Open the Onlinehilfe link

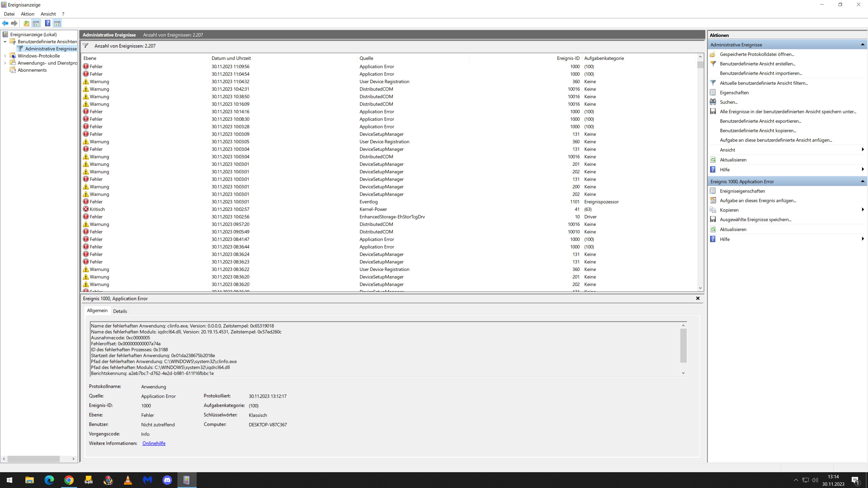[x=154, y=443]
